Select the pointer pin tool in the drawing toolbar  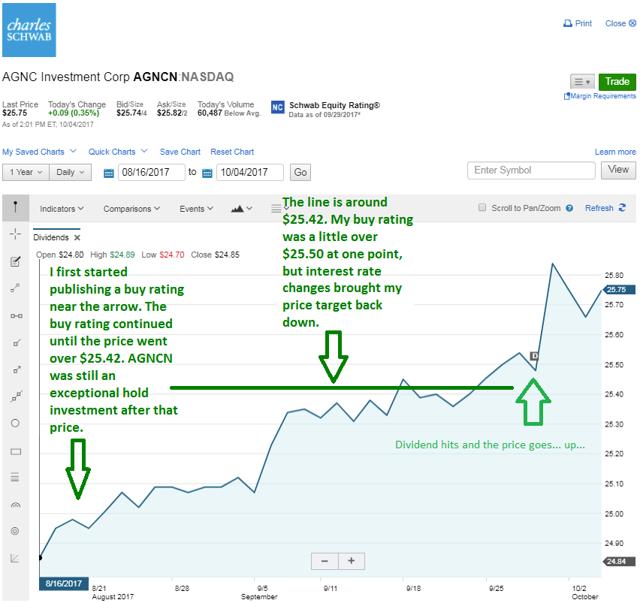15,207
